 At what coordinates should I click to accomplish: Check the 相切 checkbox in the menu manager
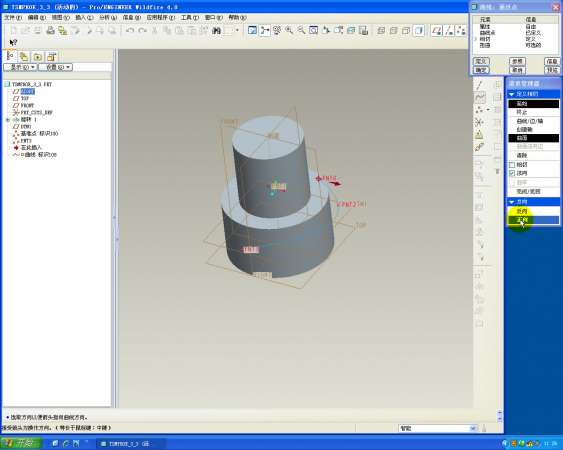click(512, 165)
